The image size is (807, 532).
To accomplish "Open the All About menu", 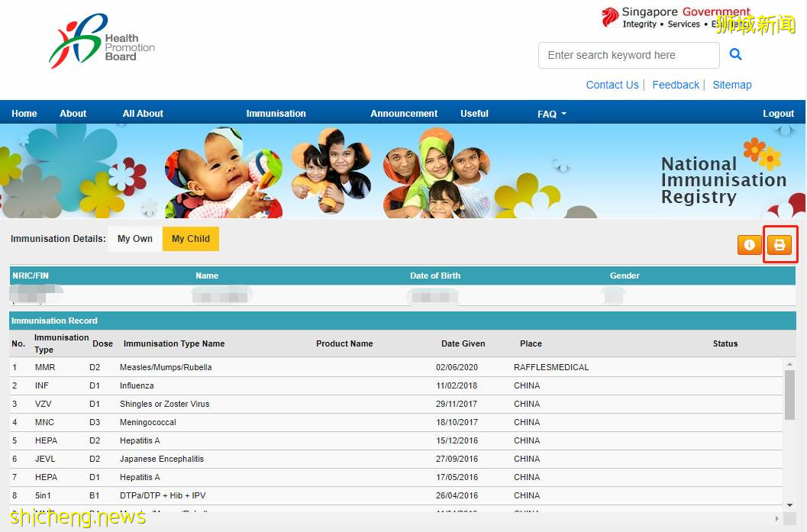I will 143,114.
